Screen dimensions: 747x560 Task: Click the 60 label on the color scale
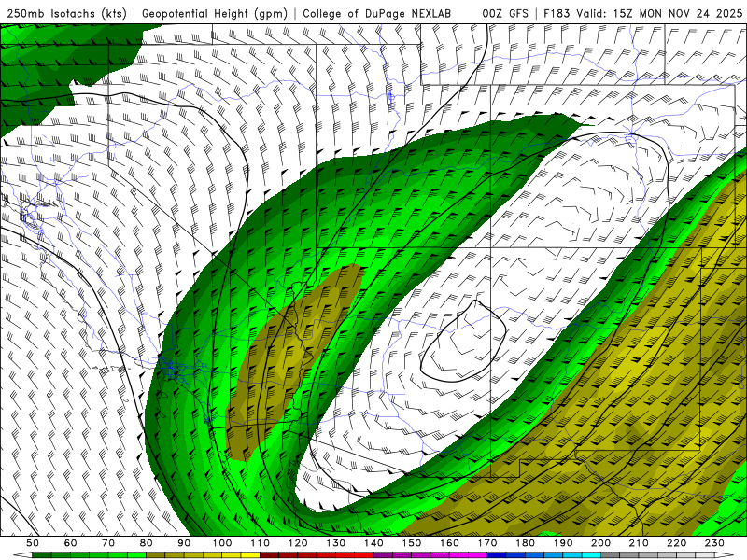click(71, 543)
